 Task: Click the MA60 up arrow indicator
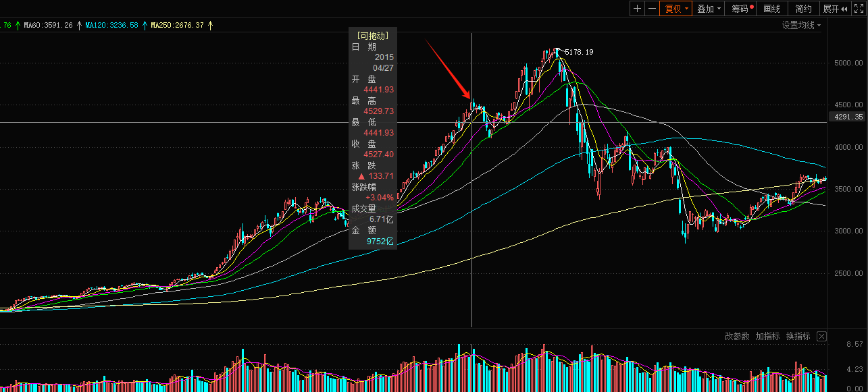80,25
